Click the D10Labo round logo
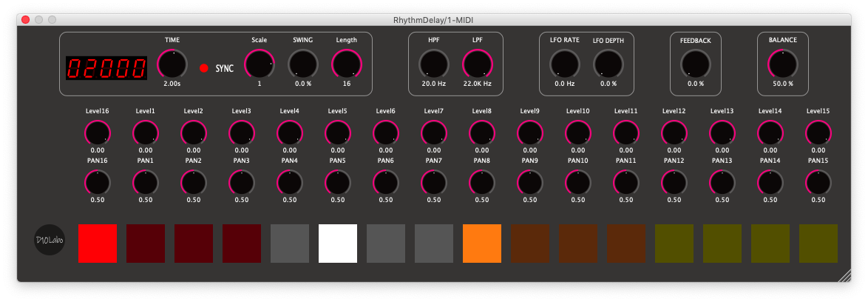This screenshot has height=302, width=868. 50,239
